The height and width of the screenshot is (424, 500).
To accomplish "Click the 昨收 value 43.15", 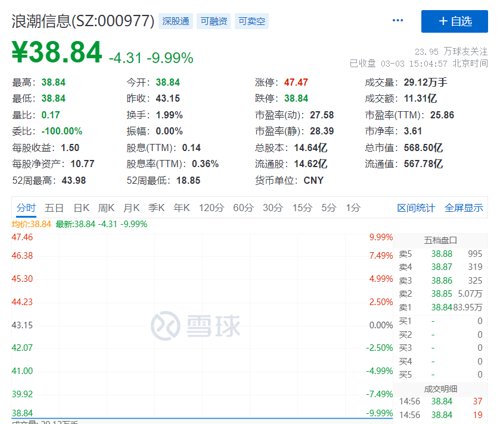I will 168,99.
